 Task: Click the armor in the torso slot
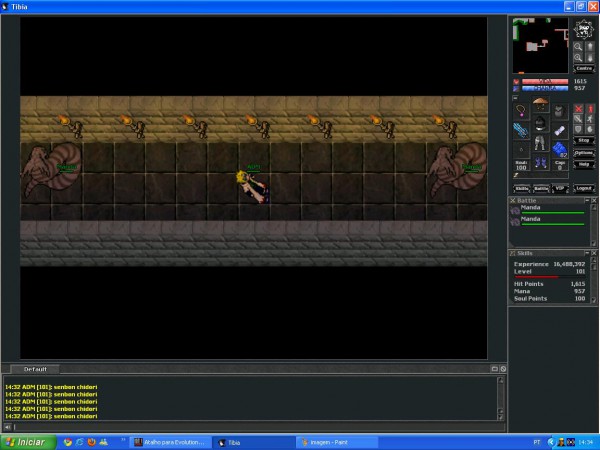[540, 125]
